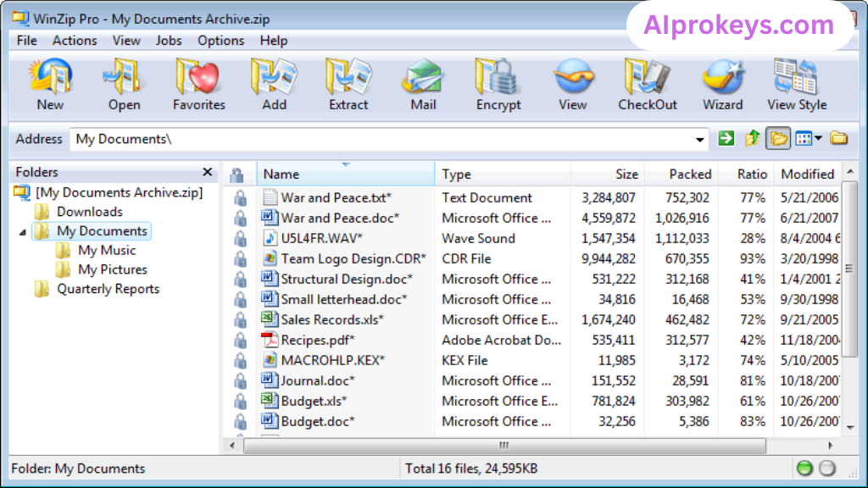Select file Structural Design.doc*
The height and width of the screenshot is (488, 868).
tap(347, 280)
